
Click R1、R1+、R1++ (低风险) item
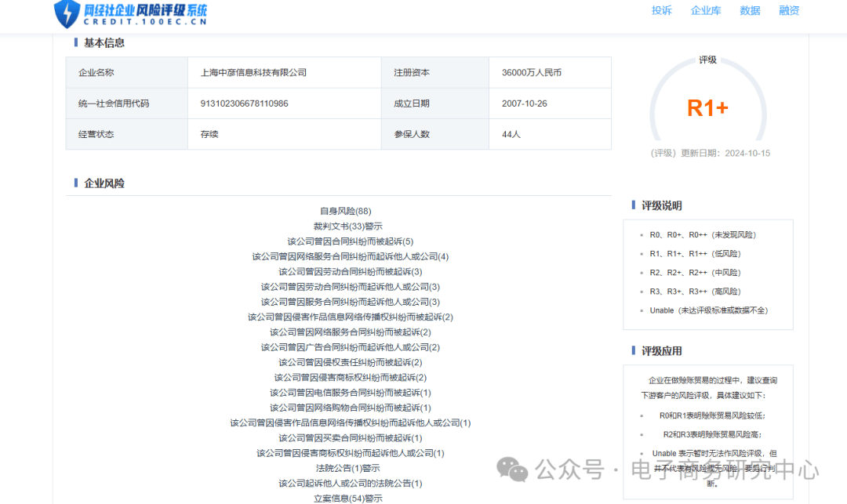pos(695,254)
